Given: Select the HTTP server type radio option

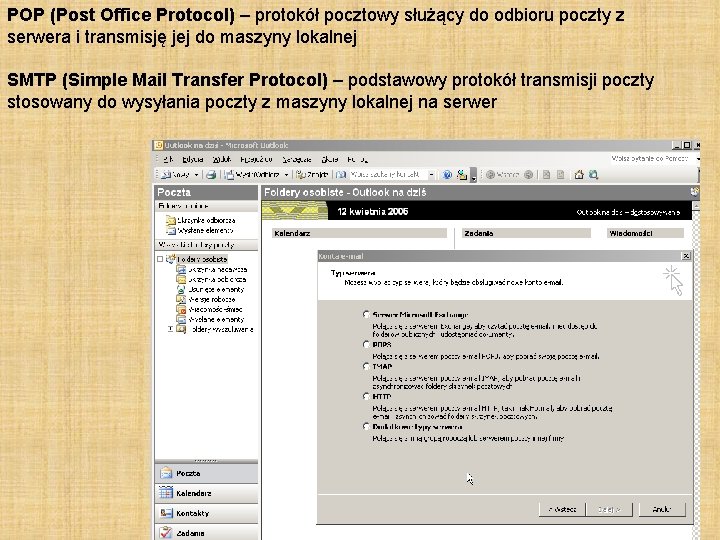Looking at the screenshot, I should [x=366, y=396].
